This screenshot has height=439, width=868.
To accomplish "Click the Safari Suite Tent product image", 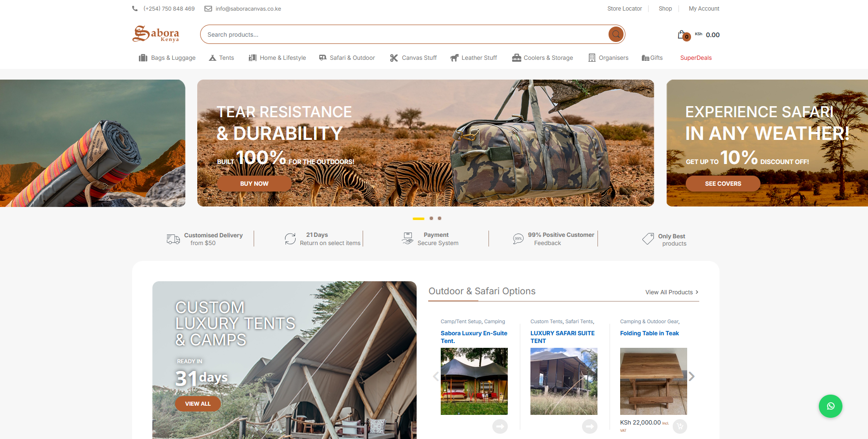I will point(564,381).
